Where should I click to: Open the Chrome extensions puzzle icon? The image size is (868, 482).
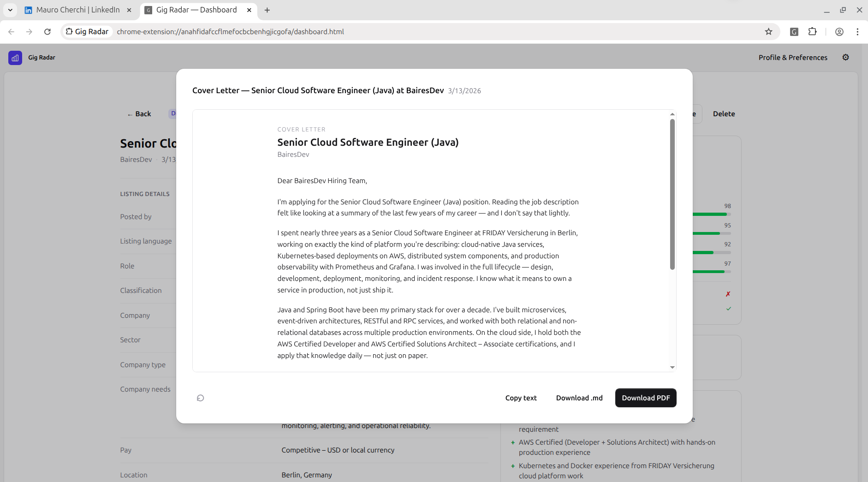[x=813, y=31]
